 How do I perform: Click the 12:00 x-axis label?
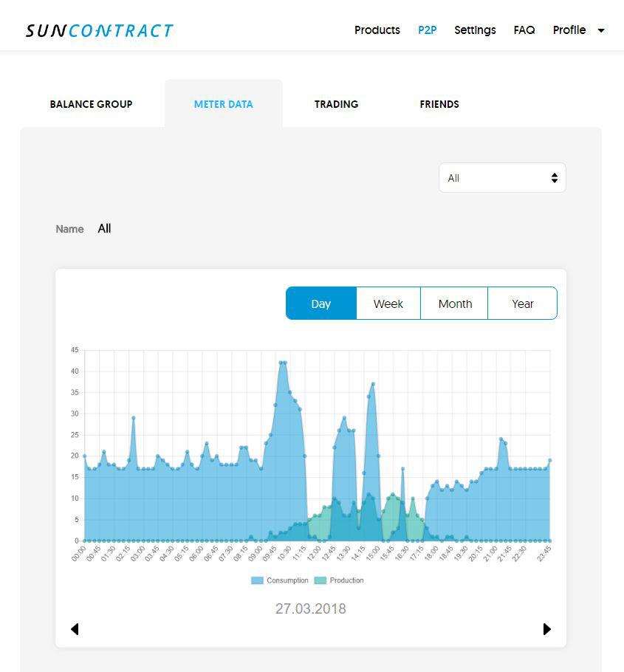coord(314,553)
